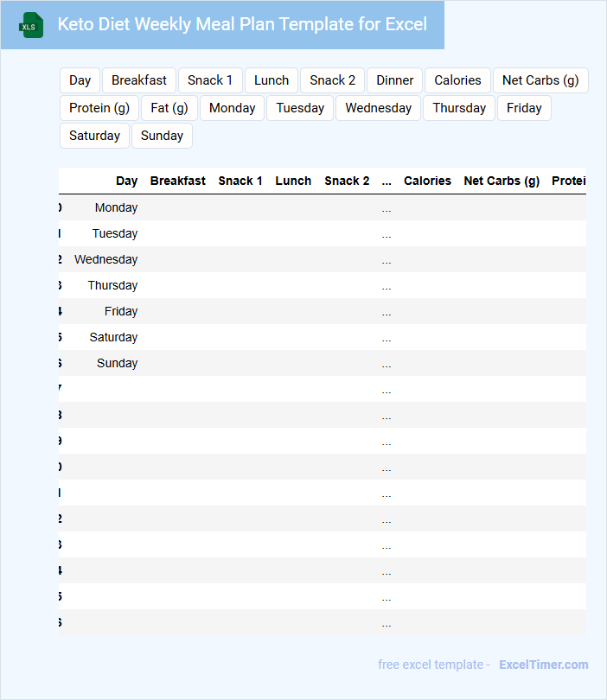Select the Snack 2 column header
The height and width of the screenshot is (700, 607).
[x=347, y=181]
